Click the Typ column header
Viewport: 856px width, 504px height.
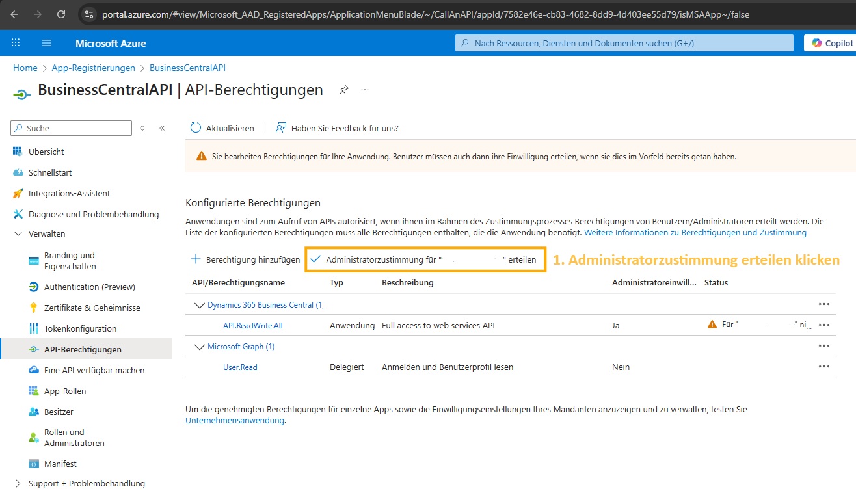pos(336,283)
